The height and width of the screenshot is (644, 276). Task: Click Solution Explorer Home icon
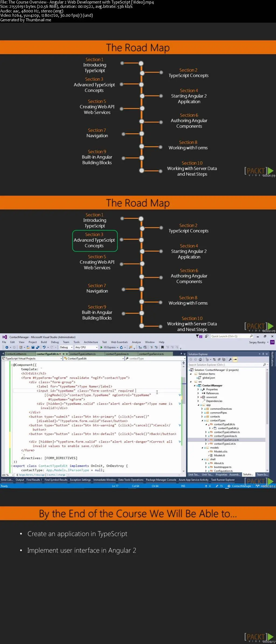tap(200, 359)
